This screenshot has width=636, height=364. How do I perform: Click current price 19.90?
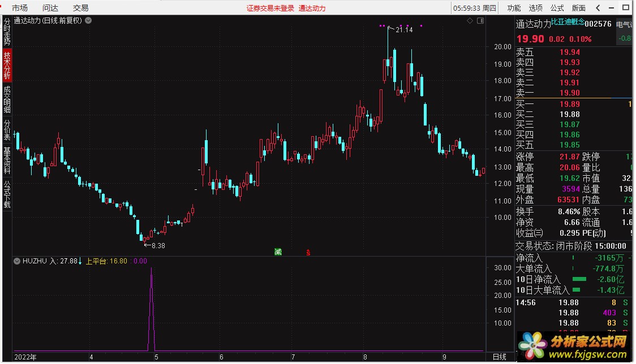pos(530,39)
